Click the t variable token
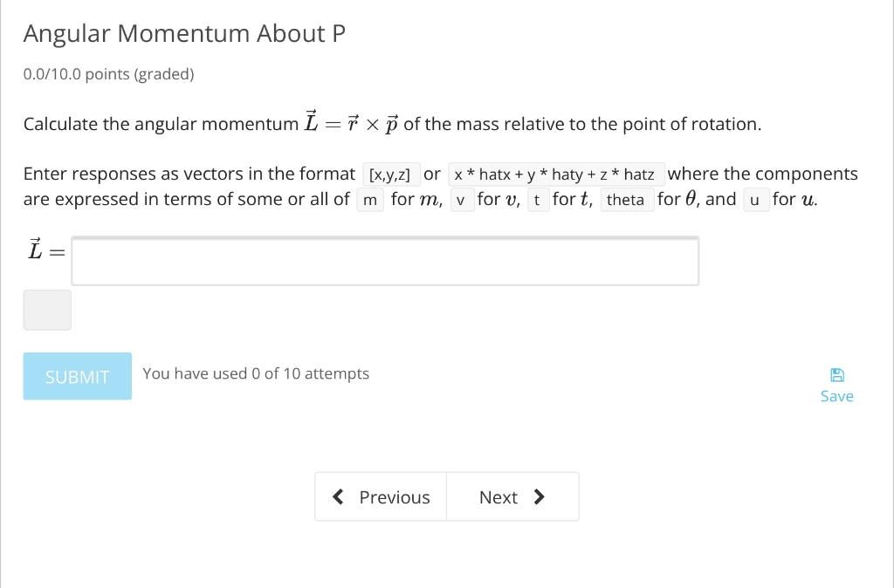The image size is (894, 588). (x=538, y=200)
